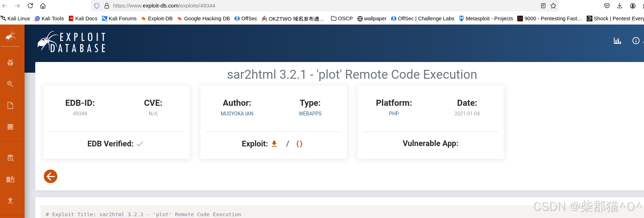Screen dimensions: 644x218
Task: Open Pocket save icon
Action: pyautogui.click(x=607, y=6)
